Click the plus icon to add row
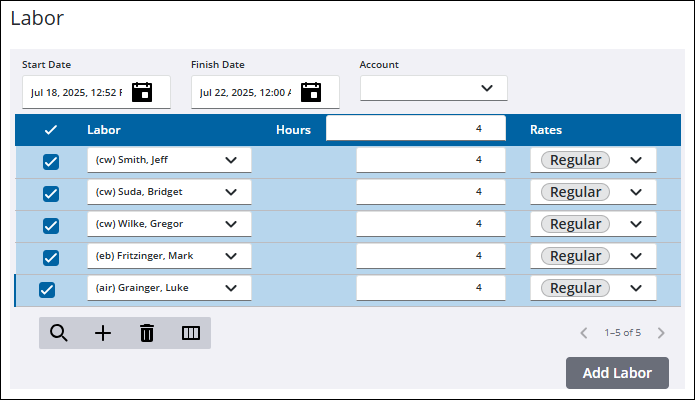Image resolution: width=695 pixels, height=400 pixels. [x=103, y=333]
